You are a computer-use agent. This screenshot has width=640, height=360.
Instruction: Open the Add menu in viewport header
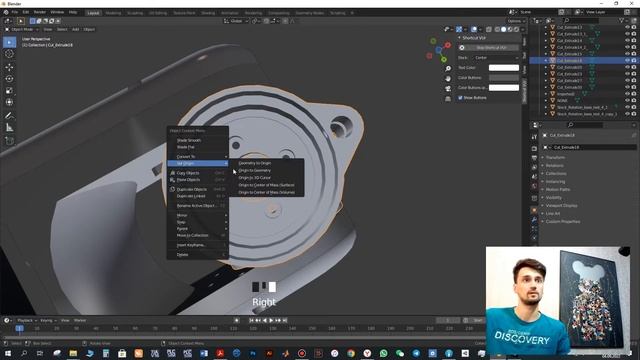coord(76,29)
